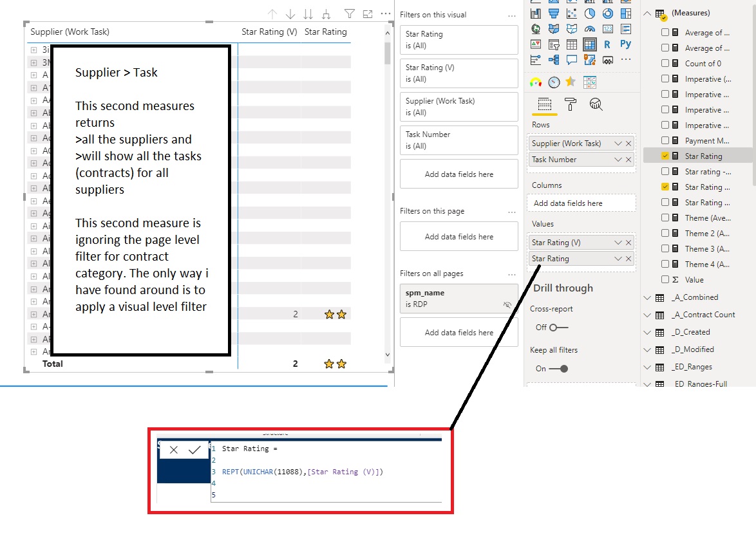Switch to the Format paint roller tab
This screenshot has height=538, width=756.
tap(571, 104)
